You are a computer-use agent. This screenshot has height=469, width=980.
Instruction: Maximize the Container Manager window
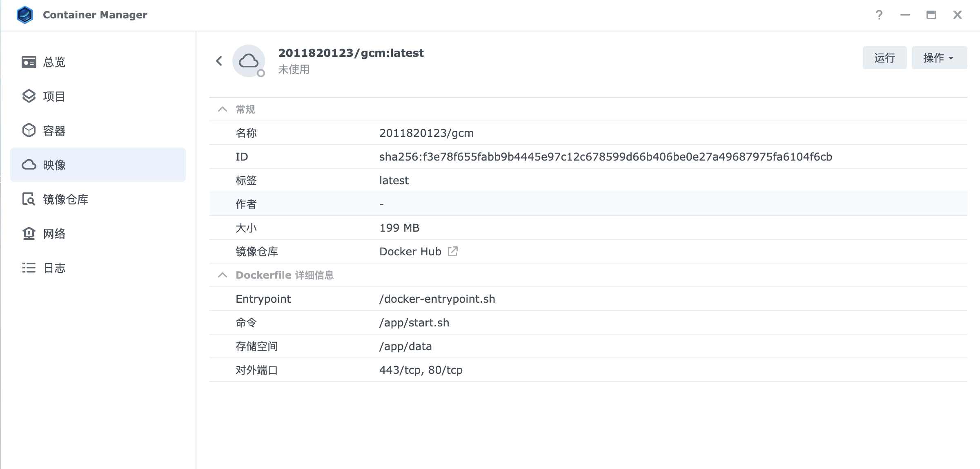coord(931,15)
